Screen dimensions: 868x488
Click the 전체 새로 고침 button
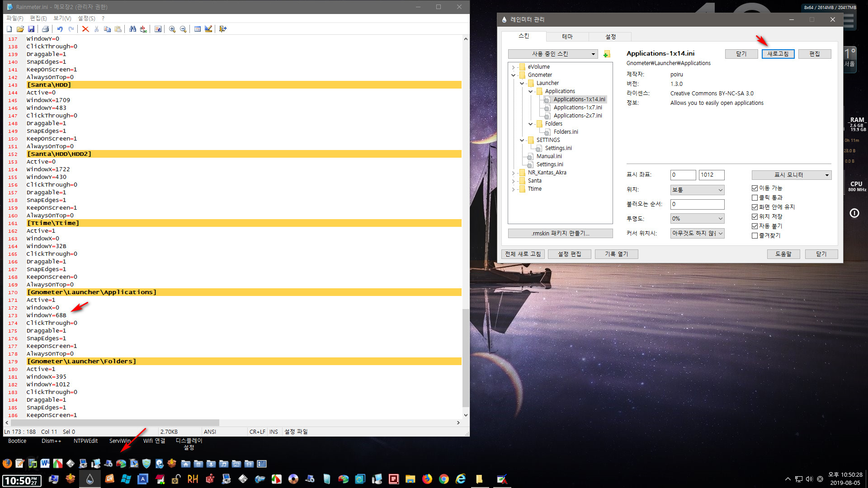[x=523, y=254]
